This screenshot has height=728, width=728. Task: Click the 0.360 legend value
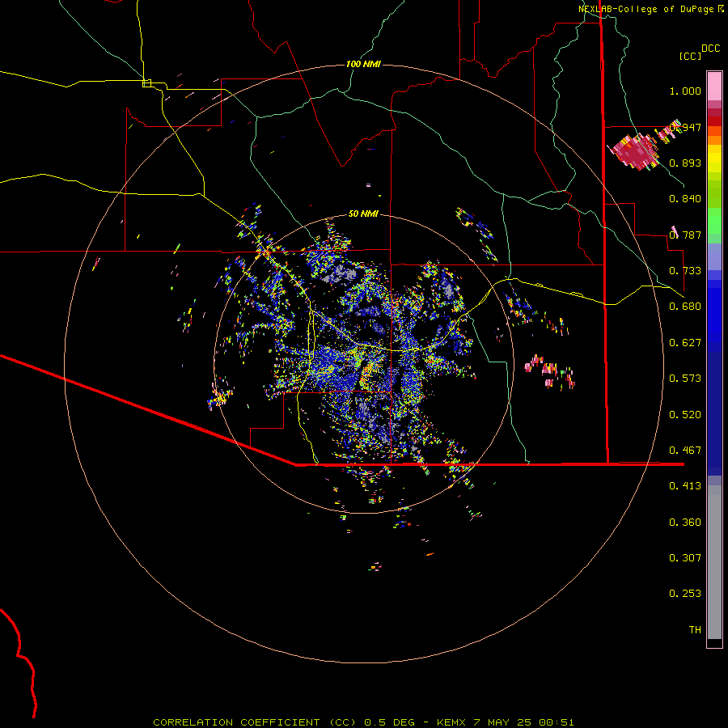[x=685, y=523]
